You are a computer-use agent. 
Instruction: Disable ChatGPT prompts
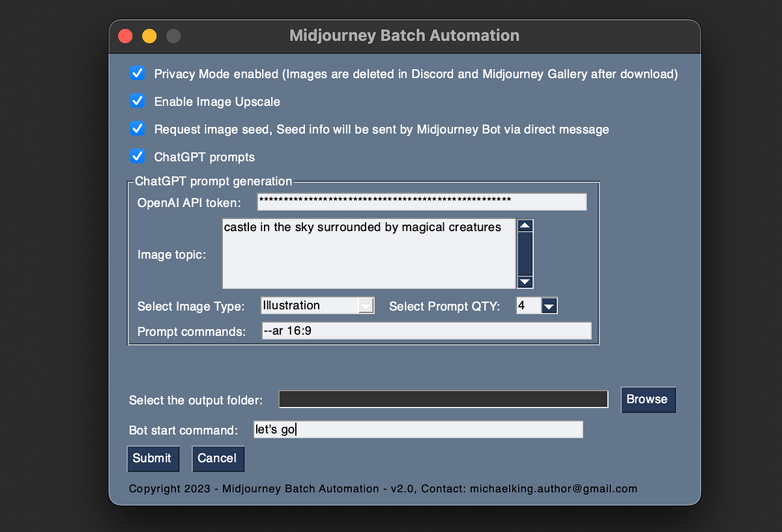pos(137,156)
